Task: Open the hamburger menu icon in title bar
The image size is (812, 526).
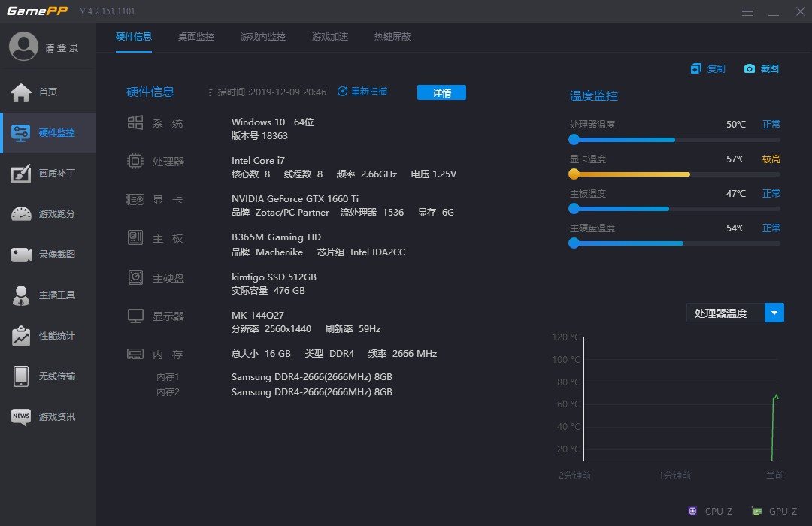Action: pyautogui.click(x=747, y=11)
